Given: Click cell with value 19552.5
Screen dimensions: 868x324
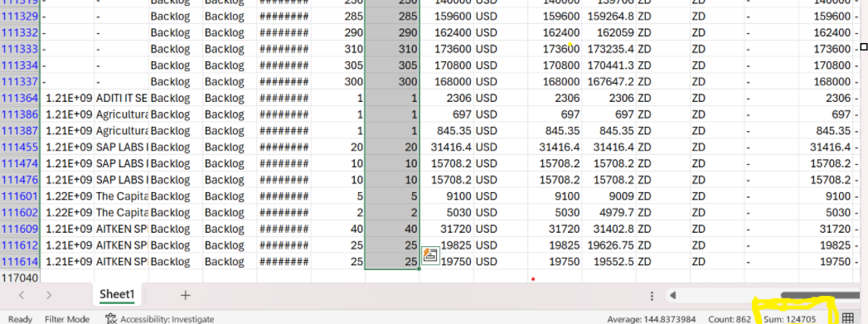Looking at the screenshot, I should coord(609,262).
